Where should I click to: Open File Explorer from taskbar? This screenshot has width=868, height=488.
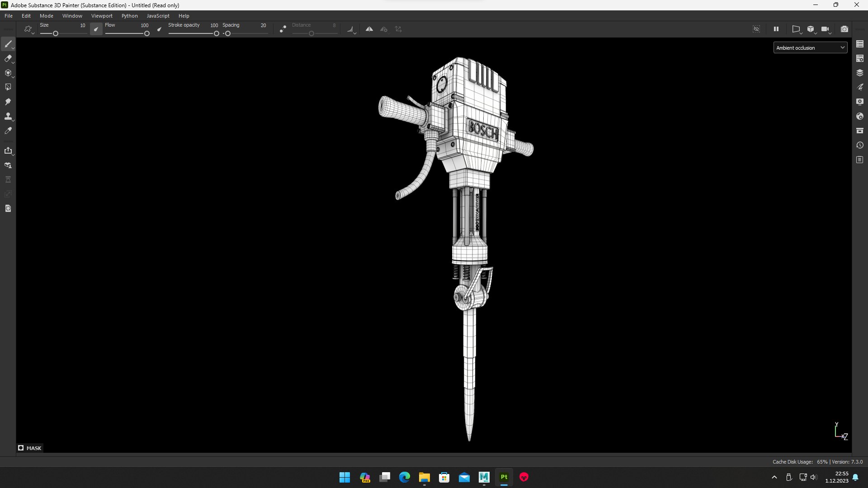click(425, 477)
